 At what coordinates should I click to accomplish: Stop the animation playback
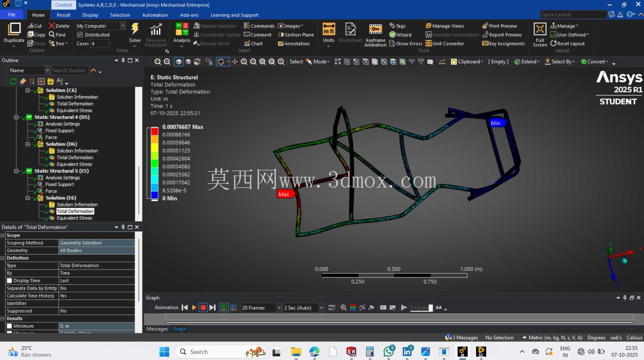click(x=203, y=308)
